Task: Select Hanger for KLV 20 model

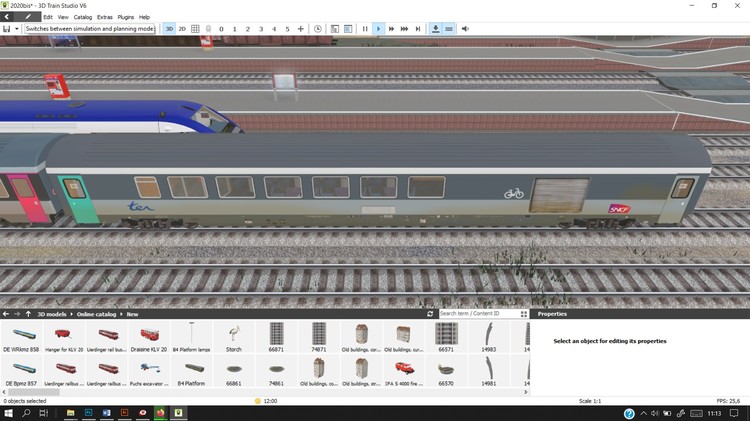Action: (x=64, y=337)
